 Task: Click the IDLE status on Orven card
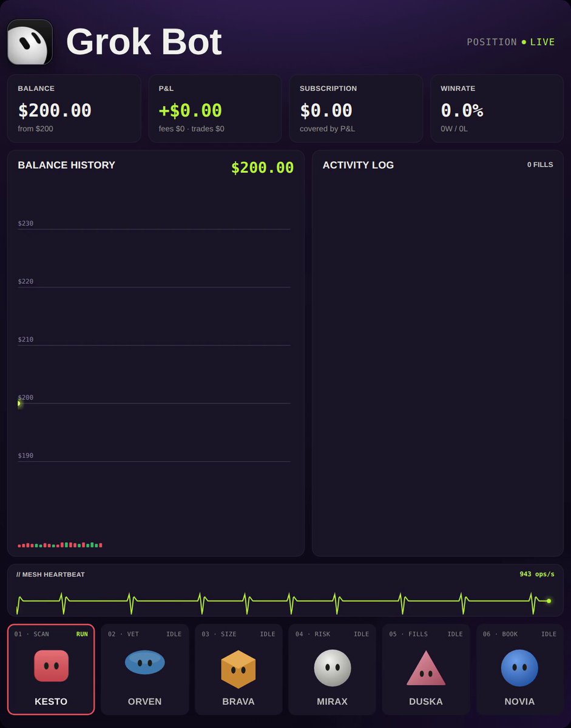point(174,634)
